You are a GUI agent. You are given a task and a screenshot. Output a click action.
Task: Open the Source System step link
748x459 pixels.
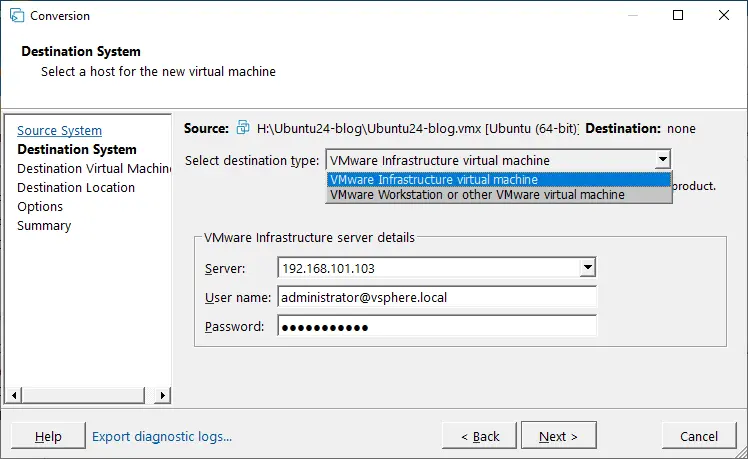click(x=59, y=130)
